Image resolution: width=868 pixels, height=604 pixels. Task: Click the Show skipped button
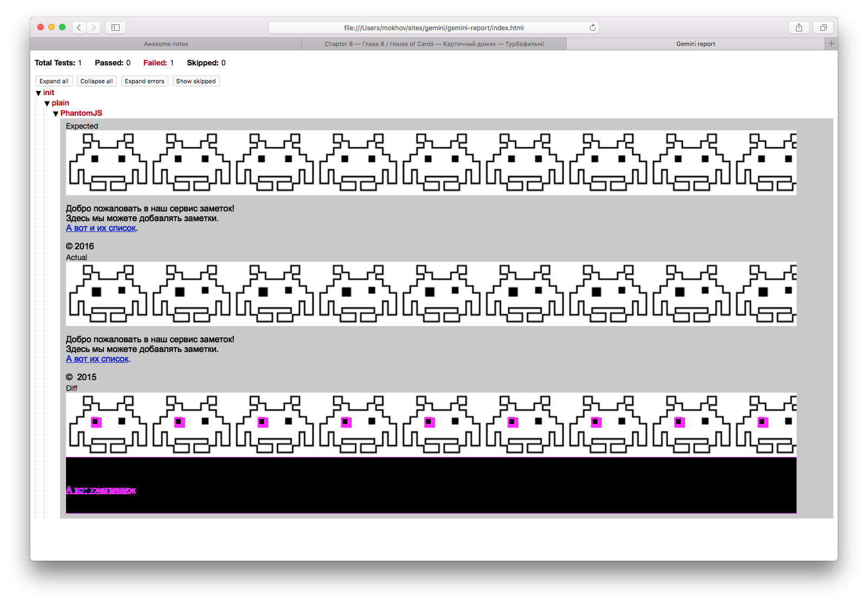coord(196,81)
